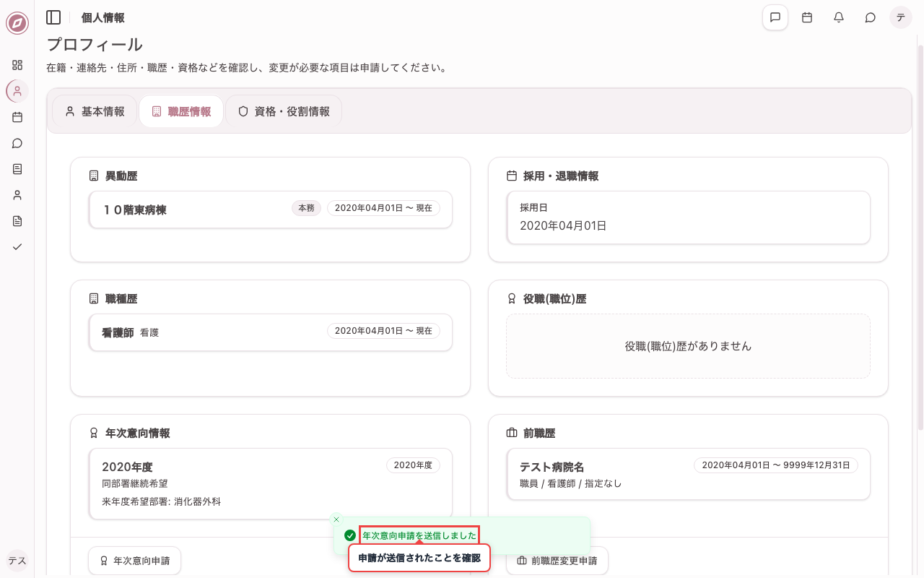The width and height of the screenshot is (924, 578).
Task: Click the 本務 badge
Action: click(306, 208)
